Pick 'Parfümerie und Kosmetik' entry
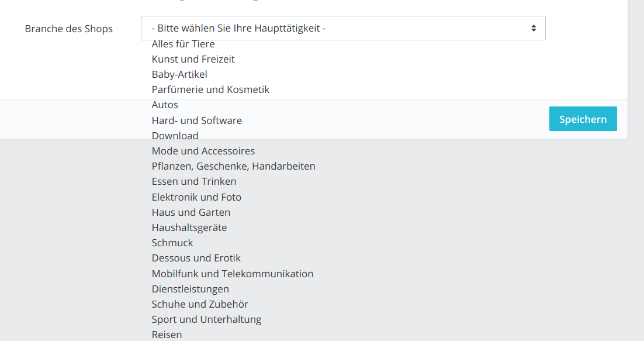 pyautogui.click(x=210, y=89)
